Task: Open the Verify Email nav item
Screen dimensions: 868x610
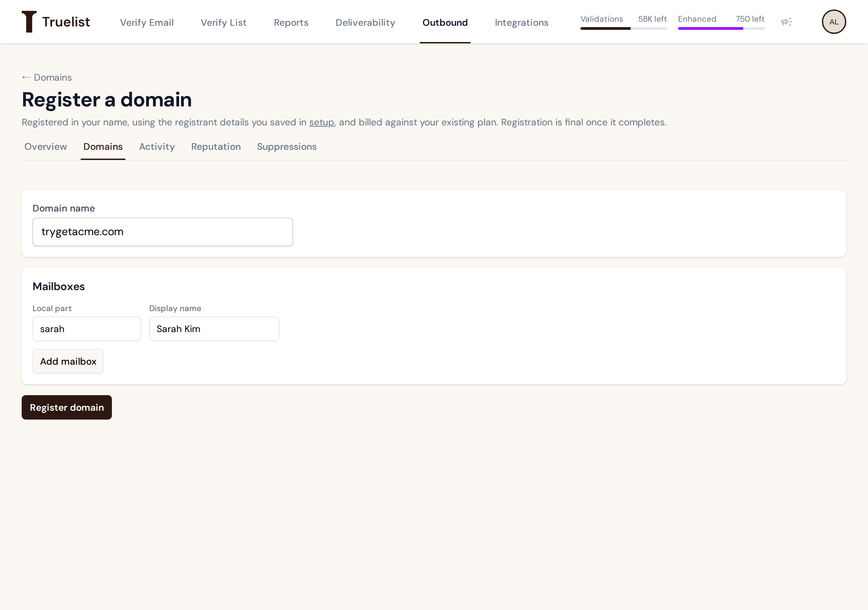Action: click(147, 23)
